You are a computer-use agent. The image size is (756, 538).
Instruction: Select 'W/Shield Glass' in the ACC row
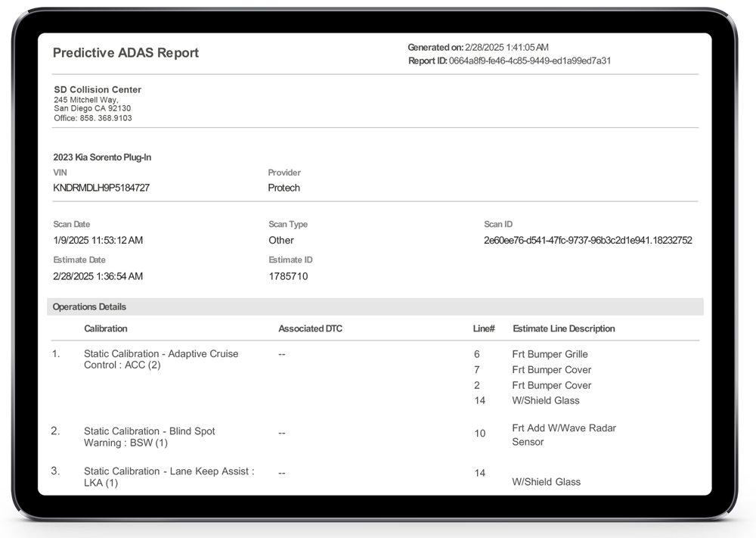546,400
